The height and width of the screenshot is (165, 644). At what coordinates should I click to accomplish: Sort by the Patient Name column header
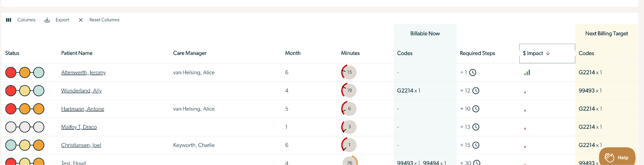[x=77, y=53]
